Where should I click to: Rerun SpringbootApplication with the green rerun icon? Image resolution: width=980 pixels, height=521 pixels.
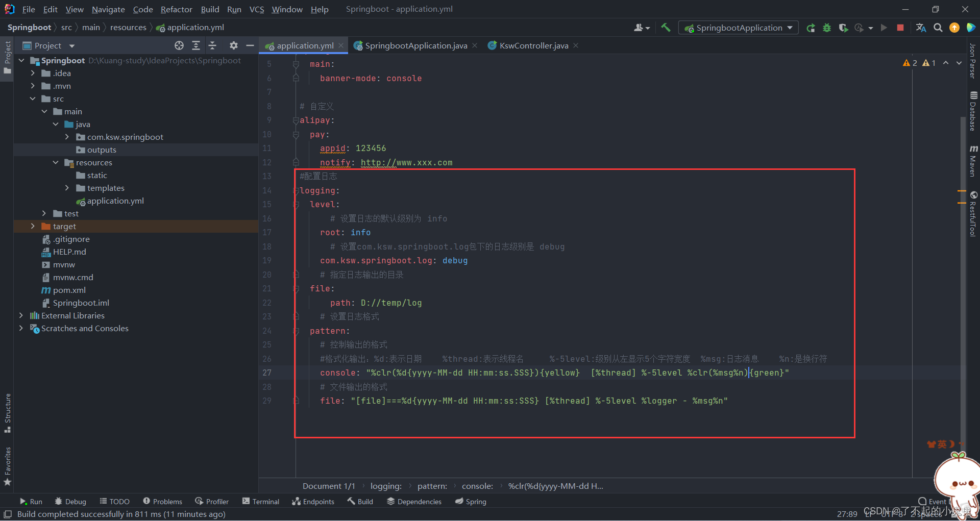[811, 28]
